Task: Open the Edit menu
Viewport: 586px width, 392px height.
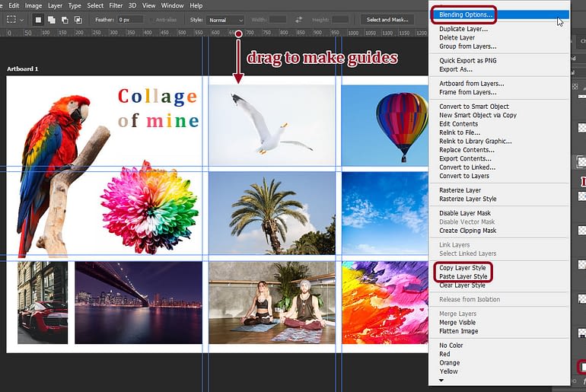Action: tap(14, 5)
